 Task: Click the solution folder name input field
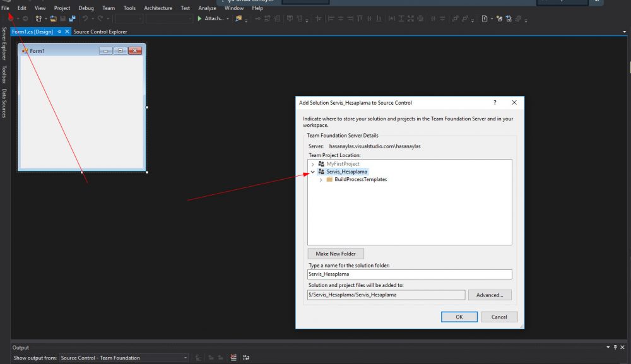[410, 274]
